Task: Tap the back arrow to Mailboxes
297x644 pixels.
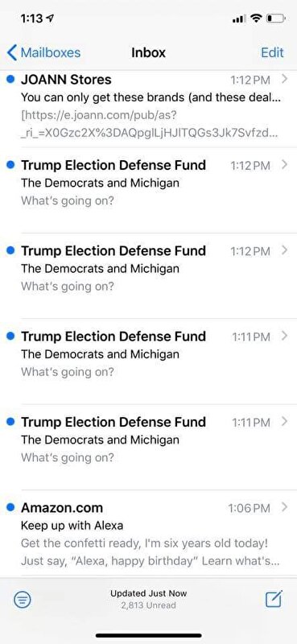Action: click(12, 52)
